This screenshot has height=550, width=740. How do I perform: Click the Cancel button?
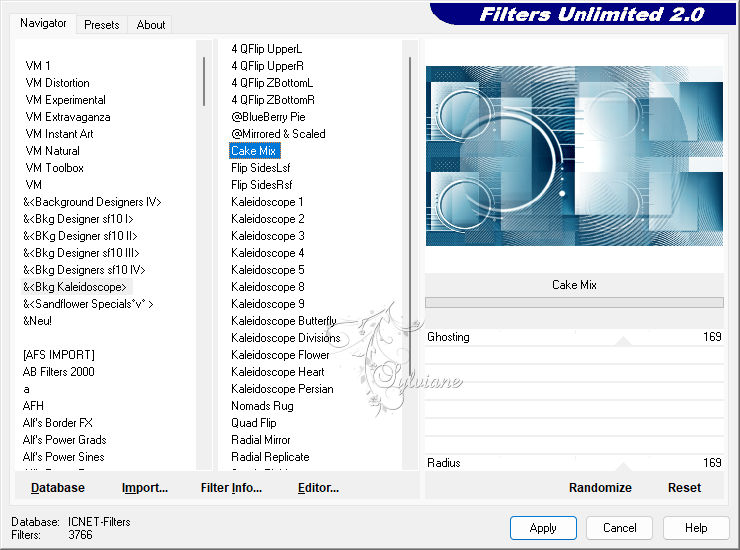pos(620,527)
